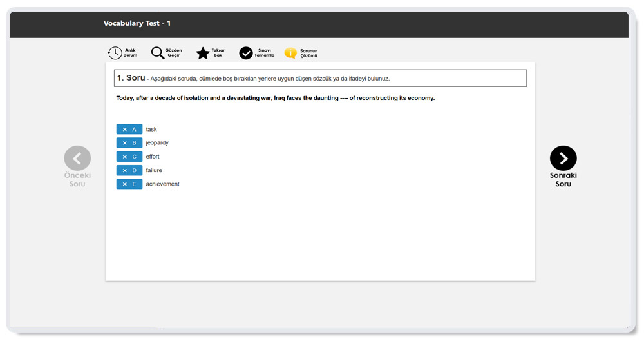Pick option D button
Screen dimensions: 644x341
(129, 170)
